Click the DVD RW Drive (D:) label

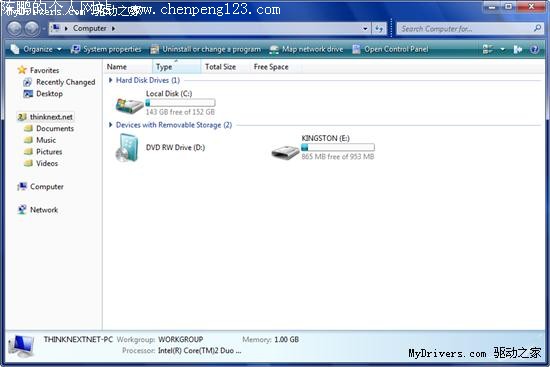[x=175, y=147]
